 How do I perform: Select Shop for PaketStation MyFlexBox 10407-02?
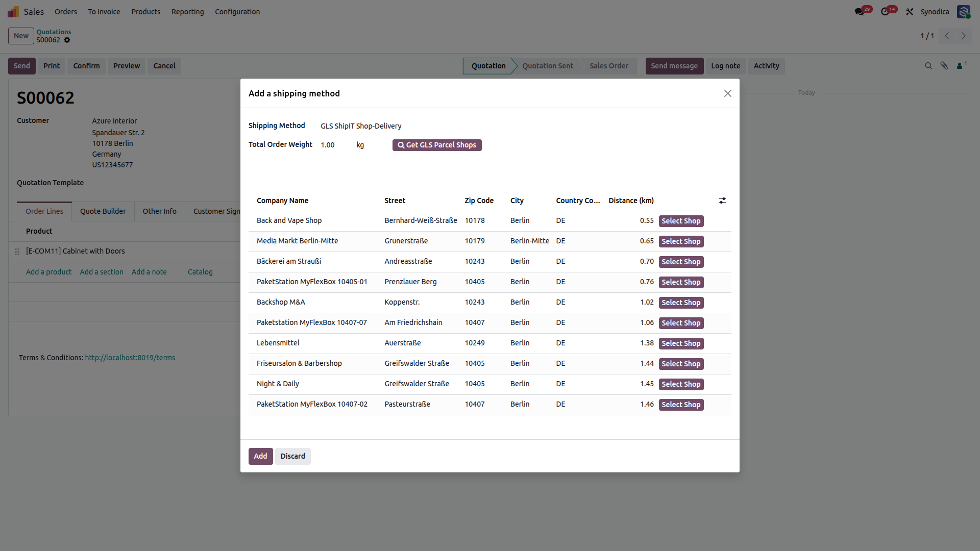click(x=681, y=405)
